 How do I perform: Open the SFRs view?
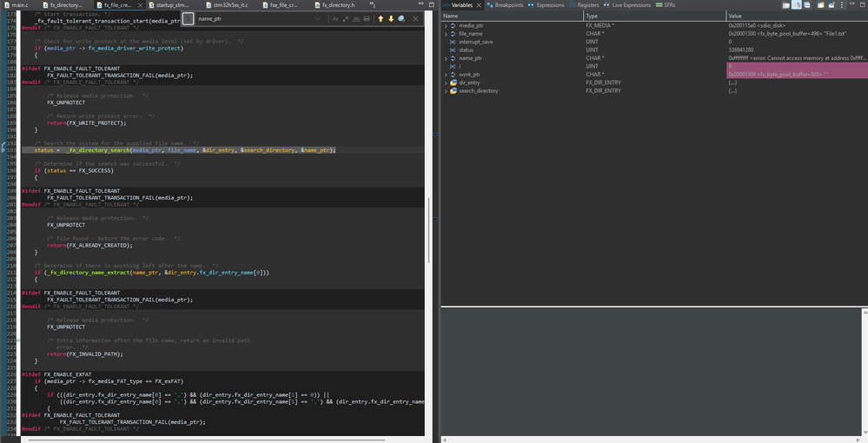point(666,5)
